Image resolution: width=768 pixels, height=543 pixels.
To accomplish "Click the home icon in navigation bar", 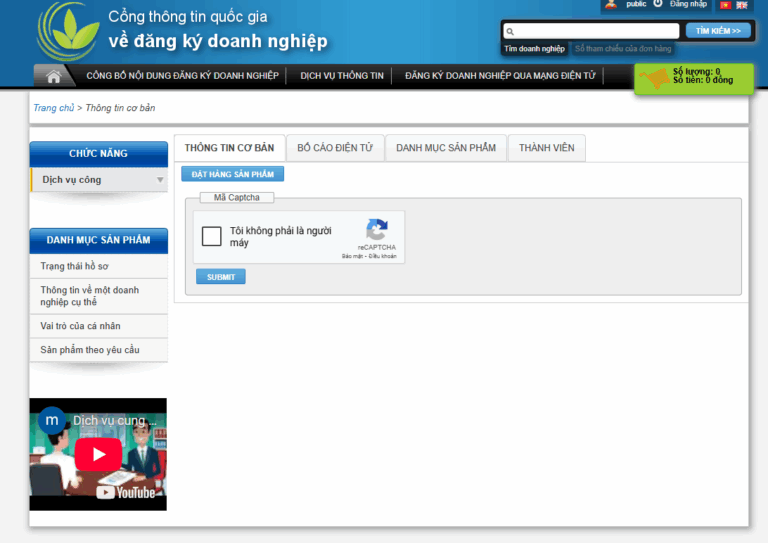I will coord(54,76).
